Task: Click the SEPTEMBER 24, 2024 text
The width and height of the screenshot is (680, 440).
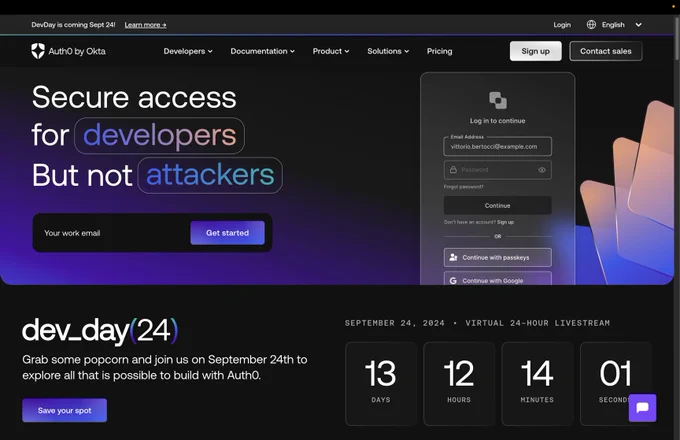Action: point(395,323)
